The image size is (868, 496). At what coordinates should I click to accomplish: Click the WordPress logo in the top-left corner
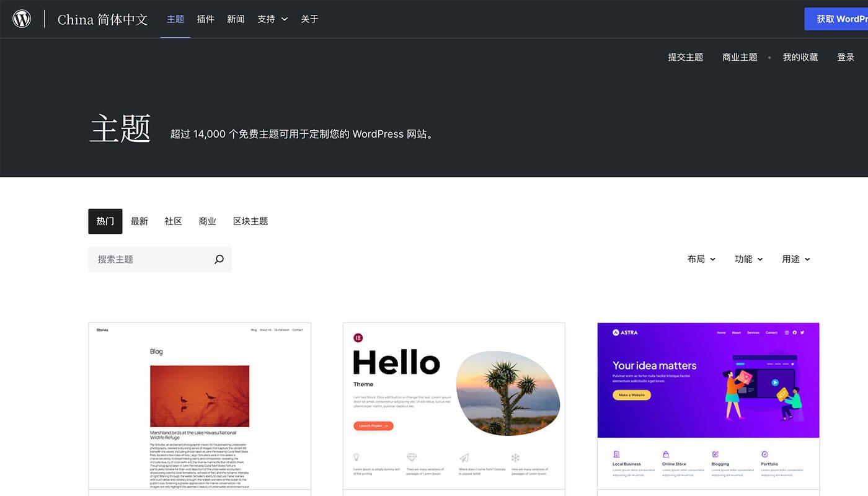click(22, 18)
